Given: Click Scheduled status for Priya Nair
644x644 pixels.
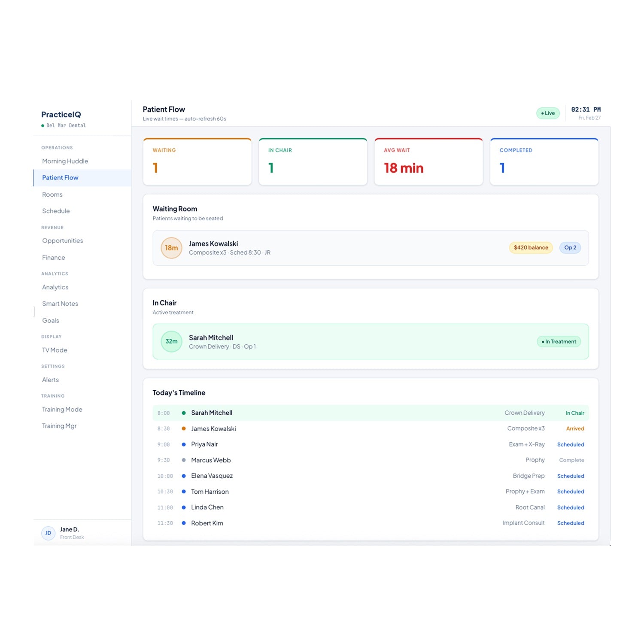Looking at the screenshot, I should [x=571, y=444].
